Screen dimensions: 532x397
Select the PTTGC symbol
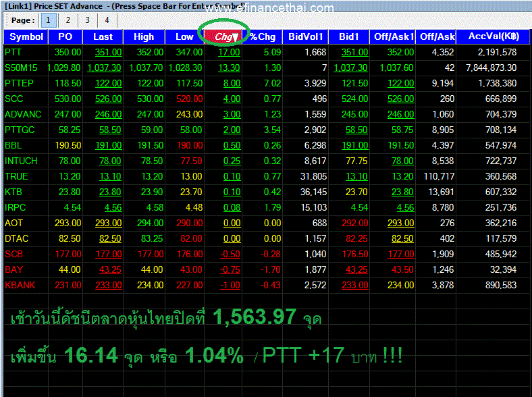[x=20, y=130]
